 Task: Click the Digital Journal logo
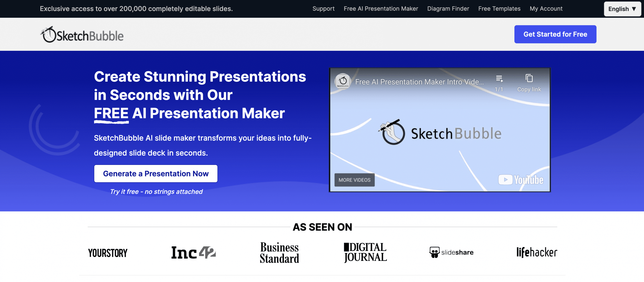365,252
